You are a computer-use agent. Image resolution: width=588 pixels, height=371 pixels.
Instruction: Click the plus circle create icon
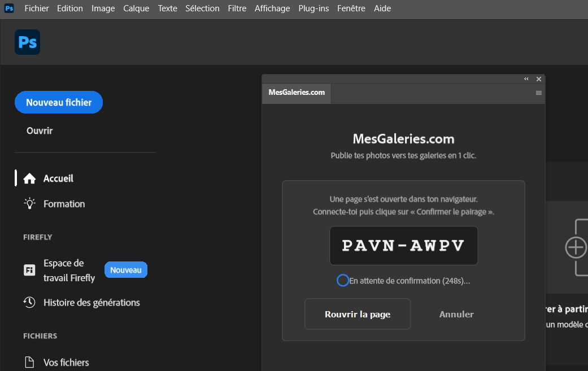click(576, 247)
